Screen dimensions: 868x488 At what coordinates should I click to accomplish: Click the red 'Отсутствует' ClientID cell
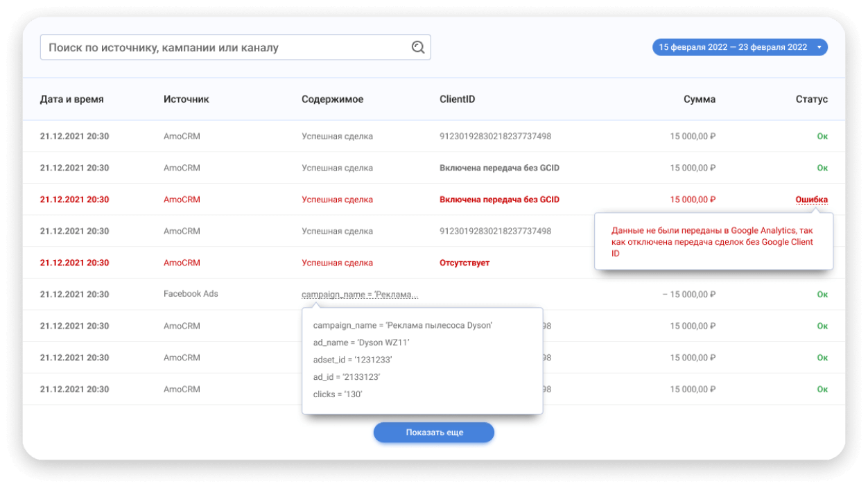click(x=465, y=263)
